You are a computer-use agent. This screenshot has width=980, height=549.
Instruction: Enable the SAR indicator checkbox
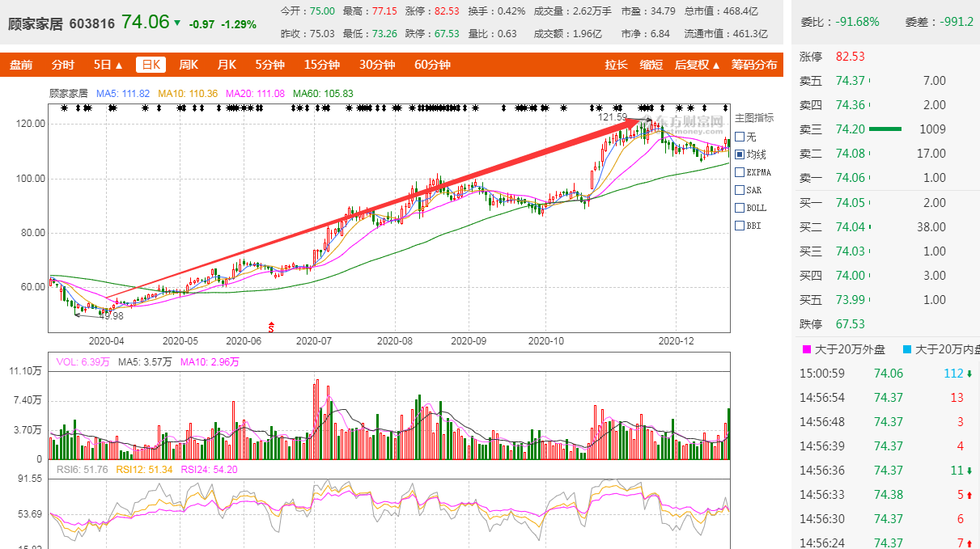(x=739, y=190)
